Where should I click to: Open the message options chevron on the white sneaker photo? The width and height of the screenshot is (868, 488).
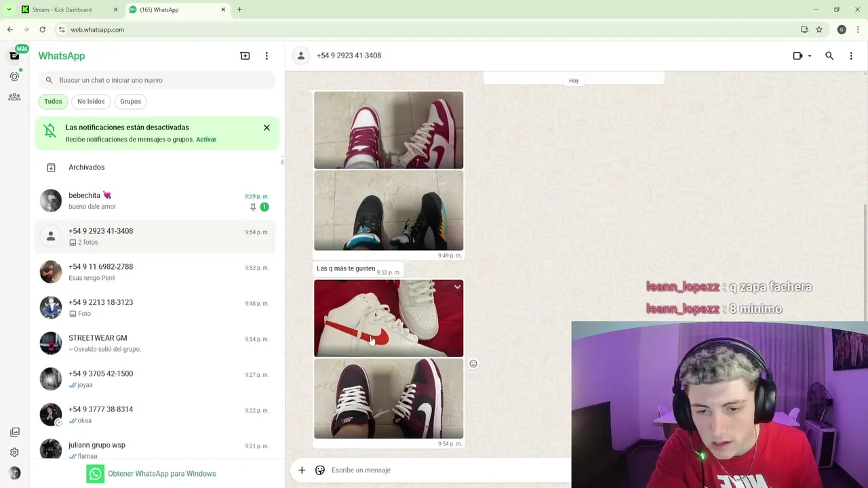457,287
